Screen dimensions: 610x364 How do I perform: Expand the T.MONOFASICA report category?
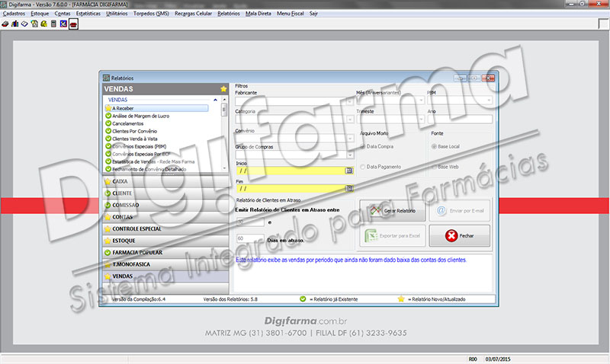pos(165,264)
